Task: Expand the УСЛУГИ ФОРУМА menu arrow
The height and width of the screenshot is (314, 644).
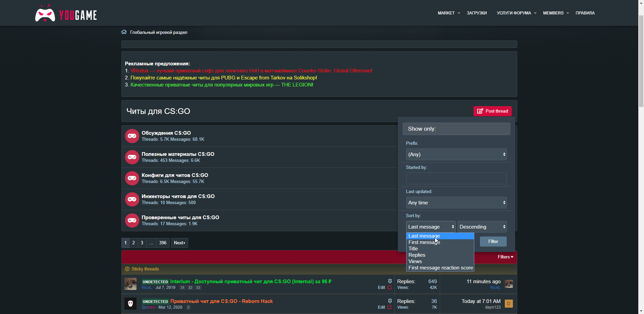Action: coord(535,13)
